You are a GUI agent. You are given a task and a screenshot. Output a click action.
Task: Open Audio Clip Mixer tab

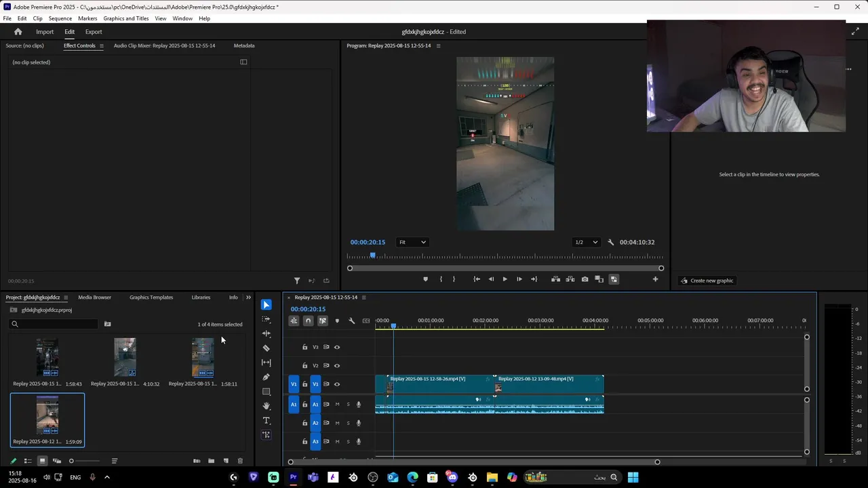coord(164,45)
